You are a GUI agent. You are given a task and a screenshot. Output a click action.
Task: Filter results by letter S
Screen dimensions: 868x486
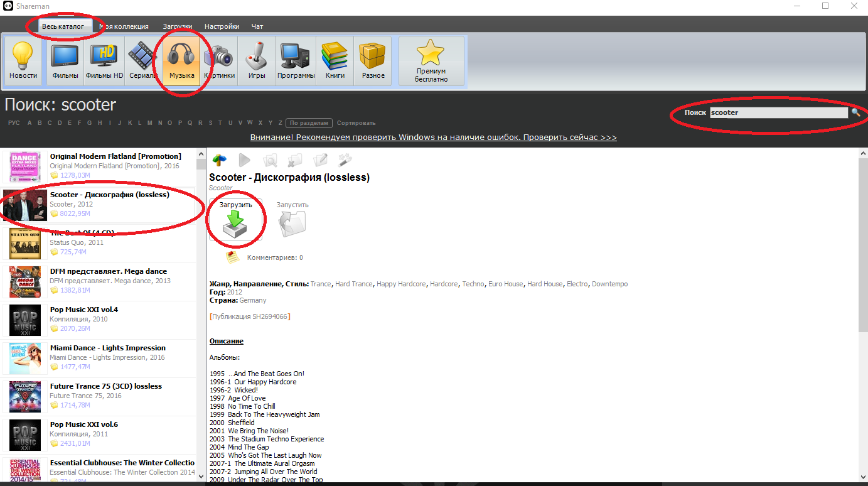(210, 123)
